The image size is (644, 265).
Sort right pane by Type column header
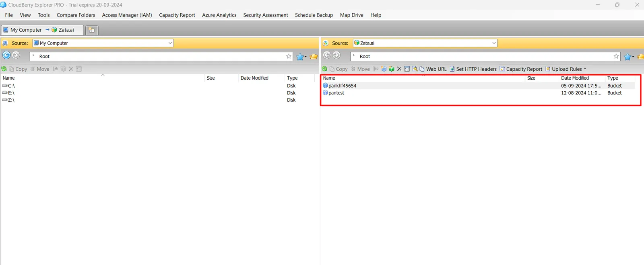click(x=620, y=78)
